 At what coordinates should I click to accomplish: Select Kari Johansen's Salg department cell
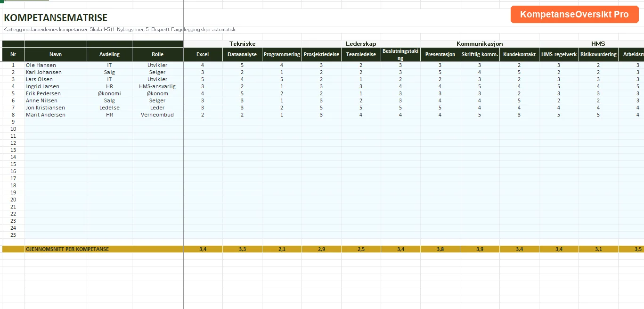[109, 72]
